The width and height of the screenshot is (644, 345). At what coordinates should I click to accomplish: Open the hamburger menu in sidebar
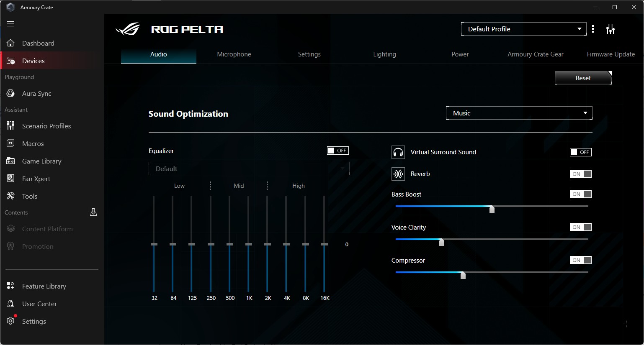pyautogui.click(x=10, y=24)
